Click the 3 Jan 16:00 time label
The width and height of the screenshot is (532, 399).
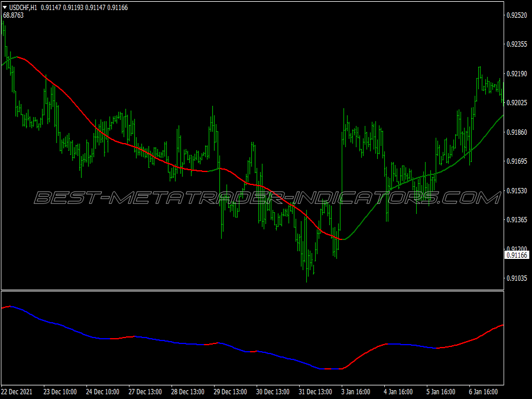pyautogui.click(x=356, y=392)
